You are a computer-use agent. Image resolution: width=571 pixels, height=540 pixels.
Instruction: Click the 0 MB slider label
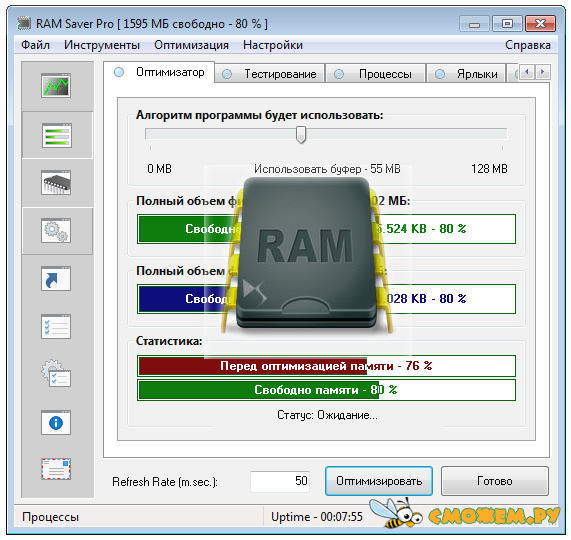[160, 169]
